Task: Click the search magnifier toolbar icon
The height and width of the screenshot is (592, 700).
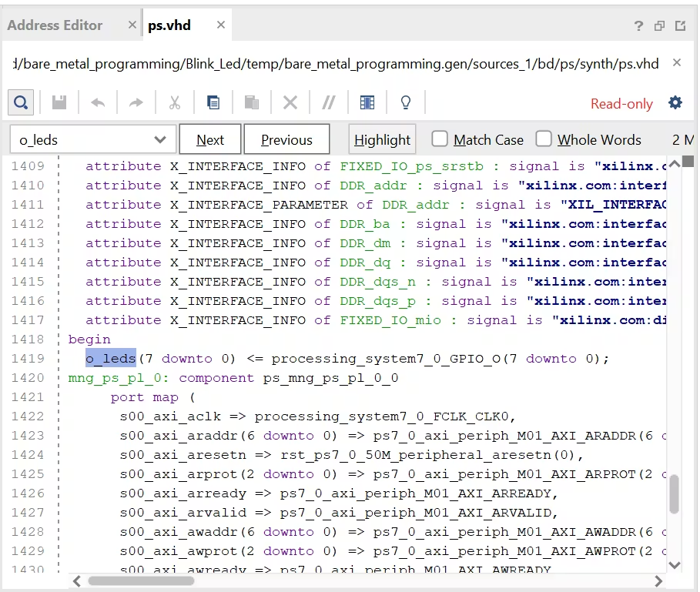Action: coord(21,102)
